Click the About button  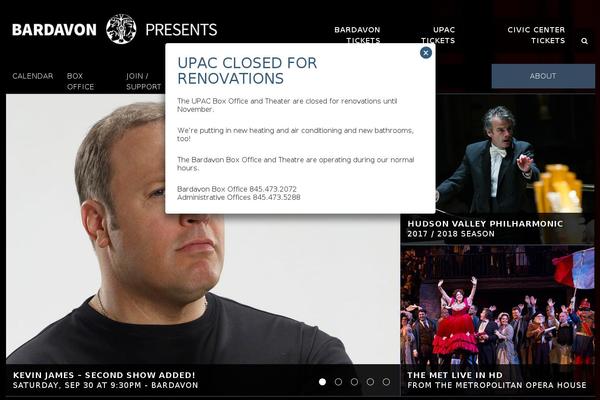[x=543, y=76]
